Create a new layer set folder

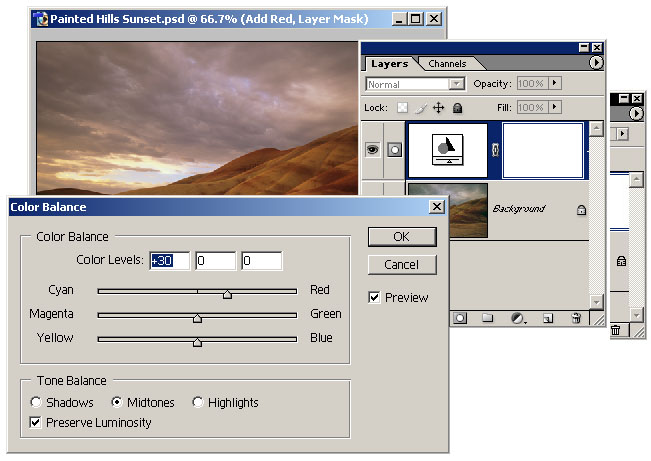click(487, 319)
